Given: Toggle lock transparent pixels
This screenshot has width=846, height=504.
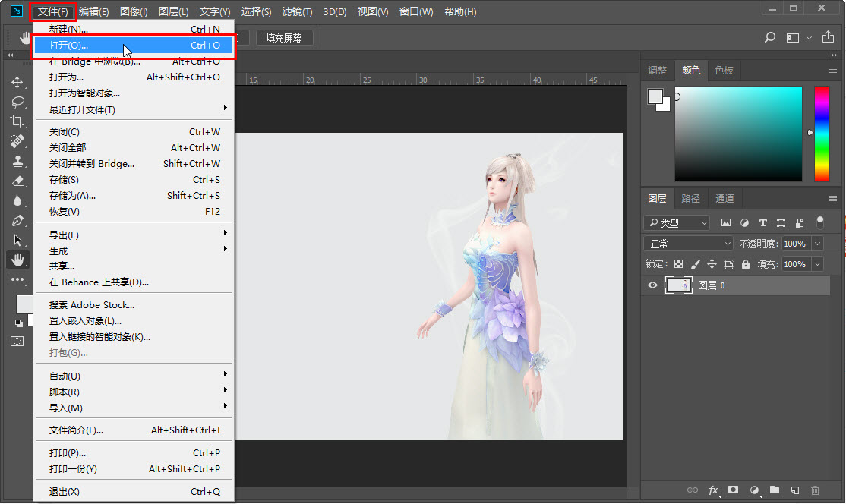Looking at the screenshot, I should click(x=678, y=264).
